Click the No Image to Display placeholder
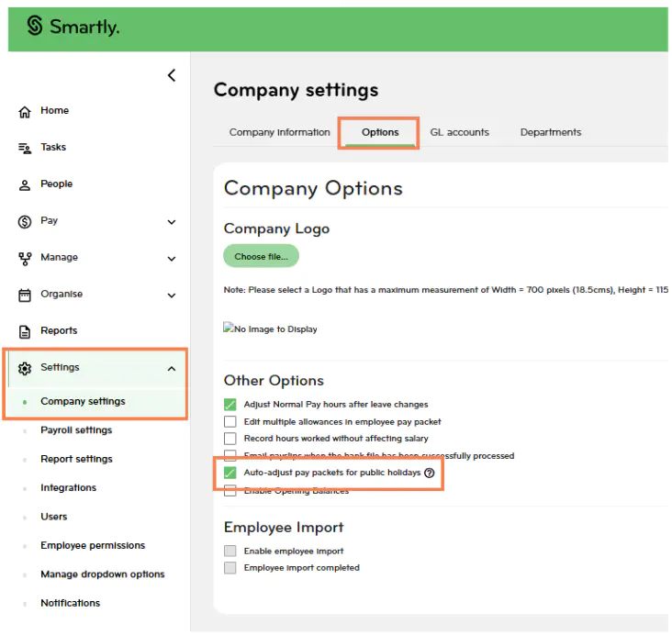The image size is (672, 635). (x=270, y=329)
